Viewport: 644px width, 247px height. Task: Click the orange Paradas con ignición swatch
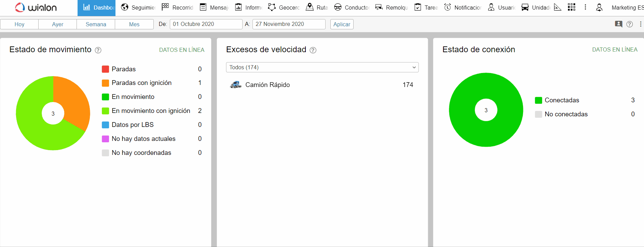point(106,83)
